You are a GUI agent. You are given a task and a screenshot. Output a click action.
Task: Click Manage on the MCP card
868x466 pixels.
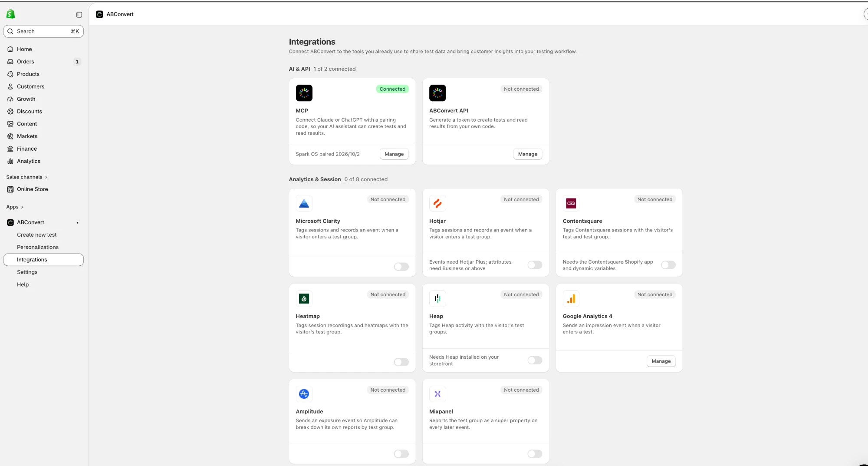pyautogui.click(x=394, y=154)
